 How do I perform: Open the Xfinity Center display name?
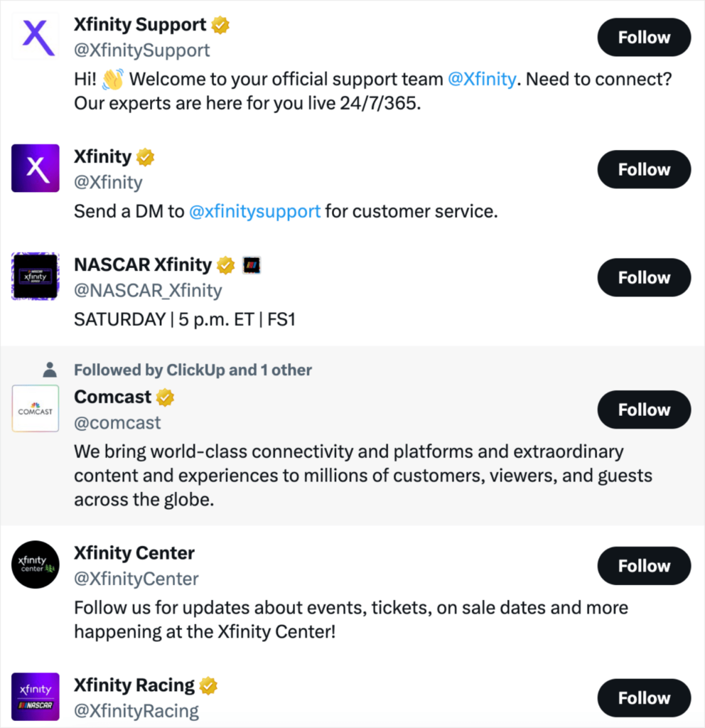point(134,553)
